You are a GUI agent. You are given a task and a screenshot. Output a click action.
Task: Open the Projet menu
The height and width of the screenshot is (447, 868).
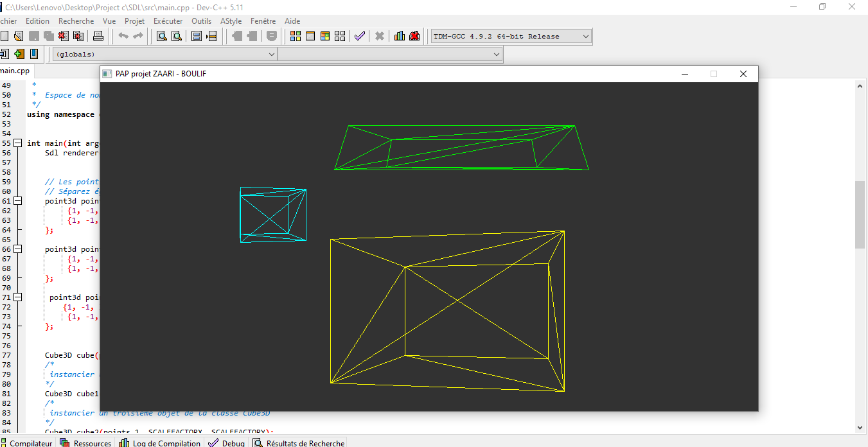pyautogui.click(x=134, y=21)
